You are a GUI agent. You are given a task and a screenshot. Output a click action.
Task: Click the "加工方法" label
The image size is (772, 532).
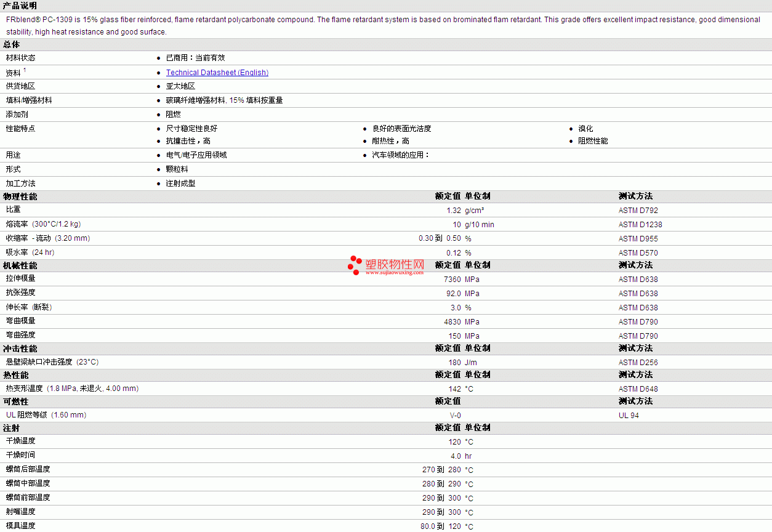click(21, 183)
